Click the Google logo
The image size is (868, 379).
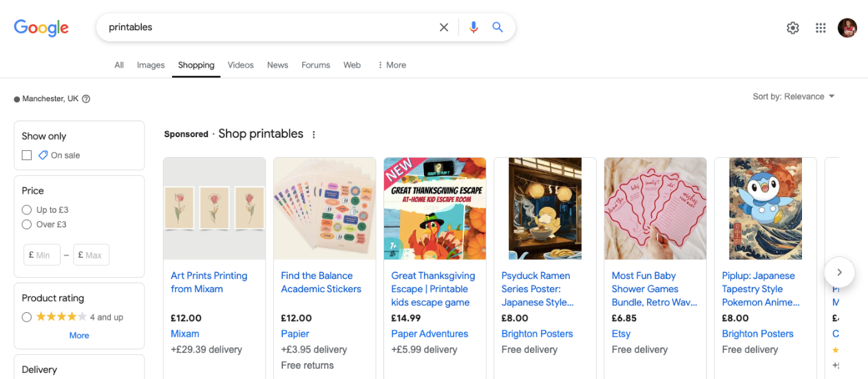coord(41,28)
